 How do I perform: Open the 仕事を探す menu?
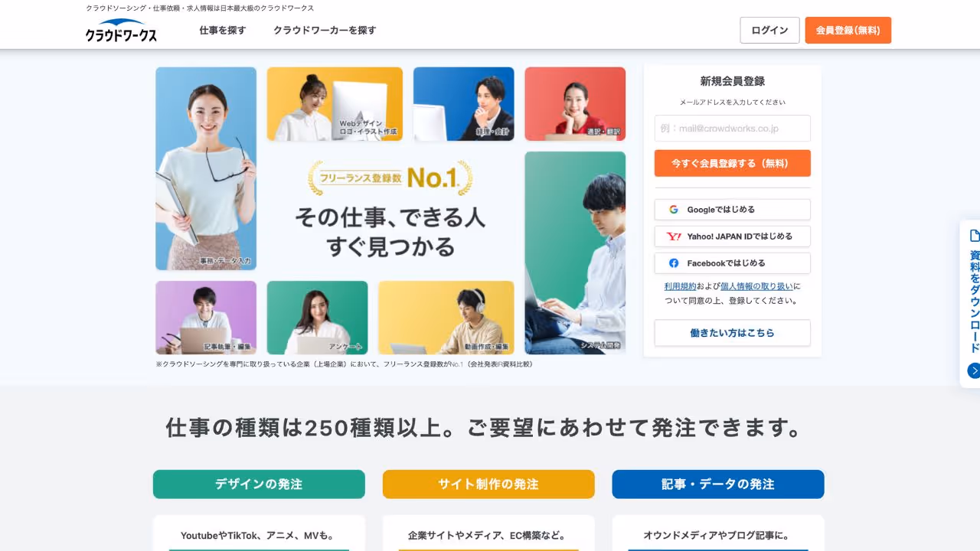click(223, 31)
